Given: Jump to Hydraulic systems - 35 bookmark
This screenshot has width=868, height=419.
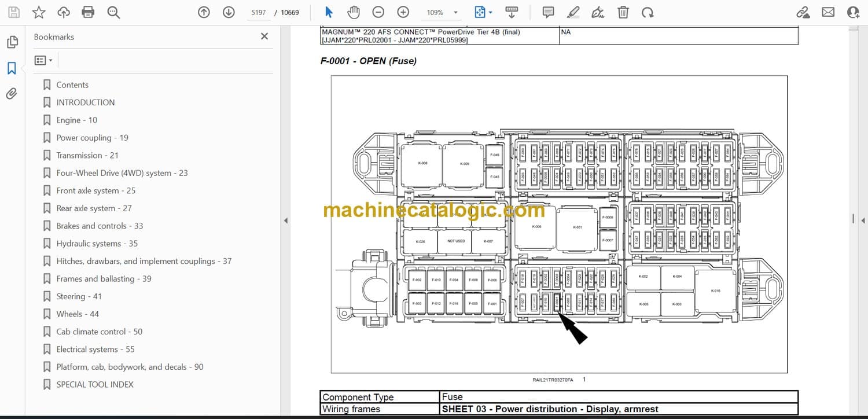Looking at the screenshot, I should [x=97, y=243].
